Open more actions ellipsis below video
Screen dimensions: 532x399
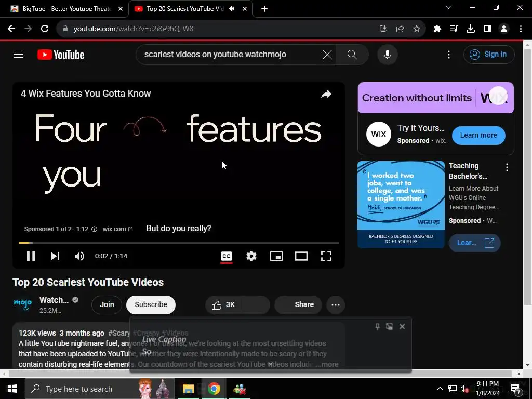point(336,304)
